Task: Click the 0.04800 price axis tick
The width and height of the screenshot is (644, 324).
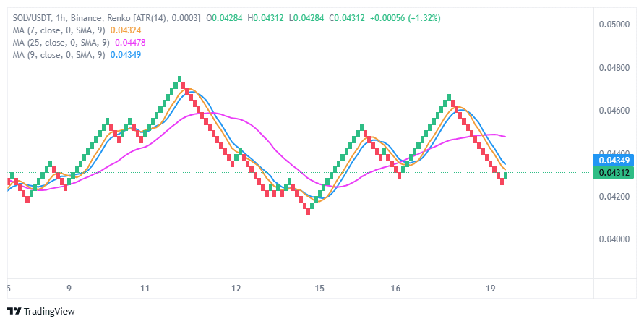Action: [x=614, y=67]
